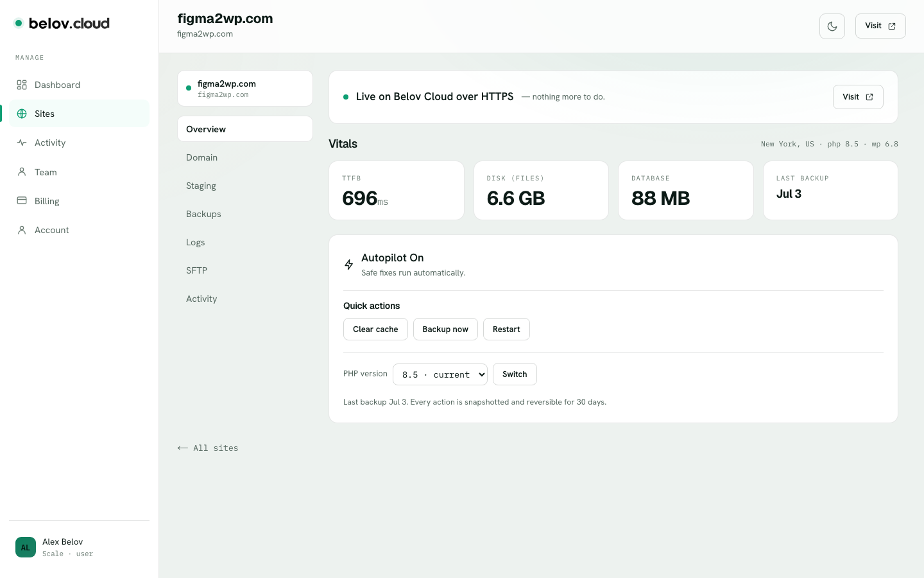The image size is (924, 578).
Task: Open Team page in sidebar
Action: point(79,172)
